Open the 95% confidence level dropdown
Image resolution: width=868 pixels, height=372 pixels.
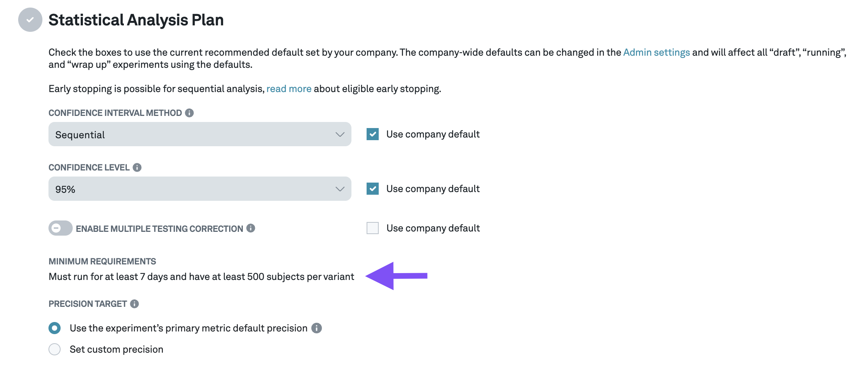pyautogui.click(x=200, y=189)
